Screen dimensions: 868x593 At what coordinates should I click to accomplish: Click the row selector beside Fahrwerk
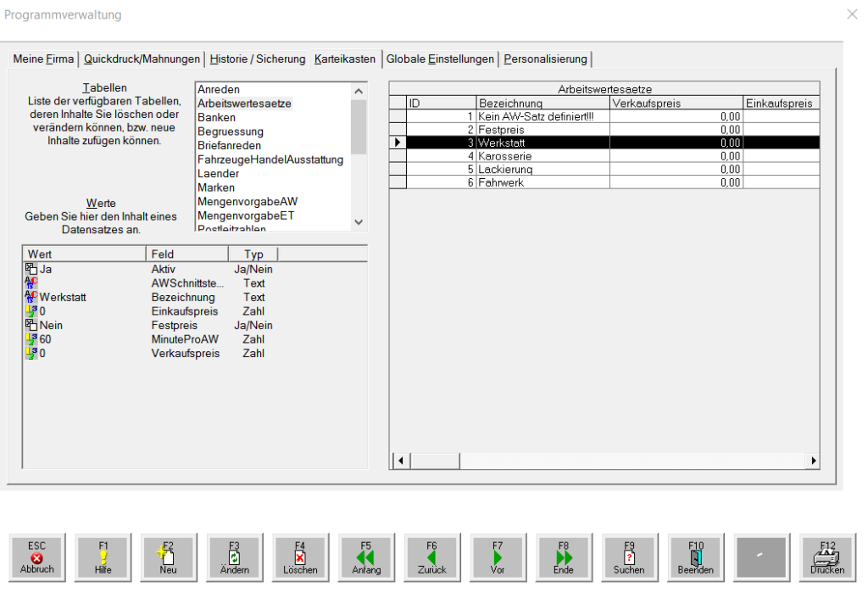(398, 182)
